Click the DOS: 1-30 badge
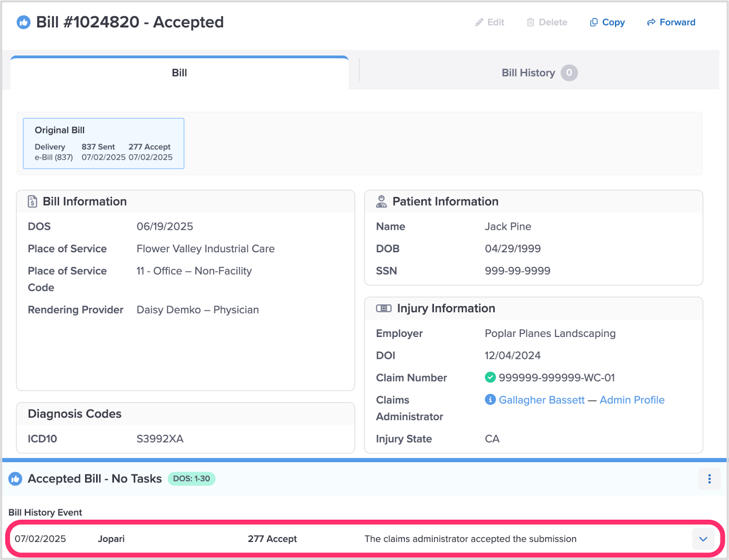Viewport: 729px width, 560px height. pos(191,479)
